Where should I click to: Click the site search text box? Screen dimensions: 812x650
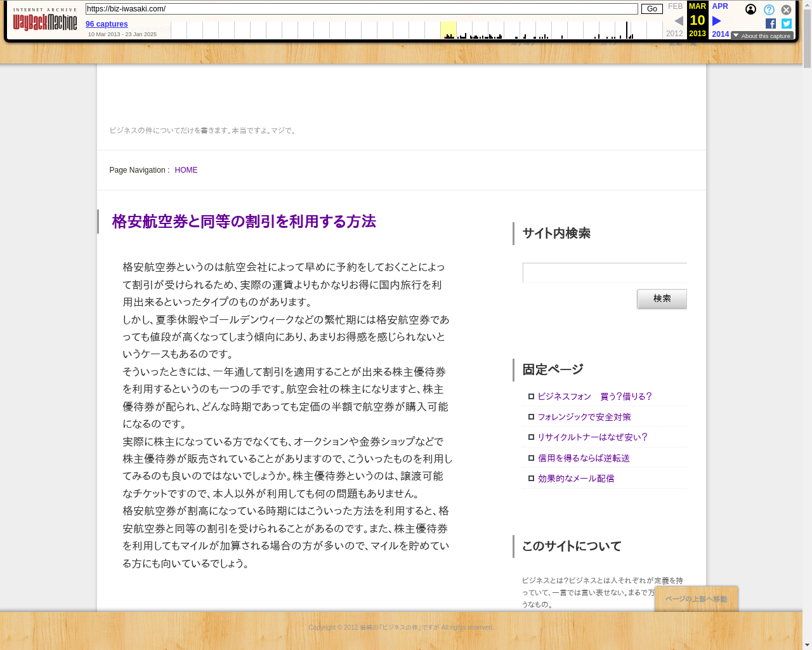tap(605, 273)
